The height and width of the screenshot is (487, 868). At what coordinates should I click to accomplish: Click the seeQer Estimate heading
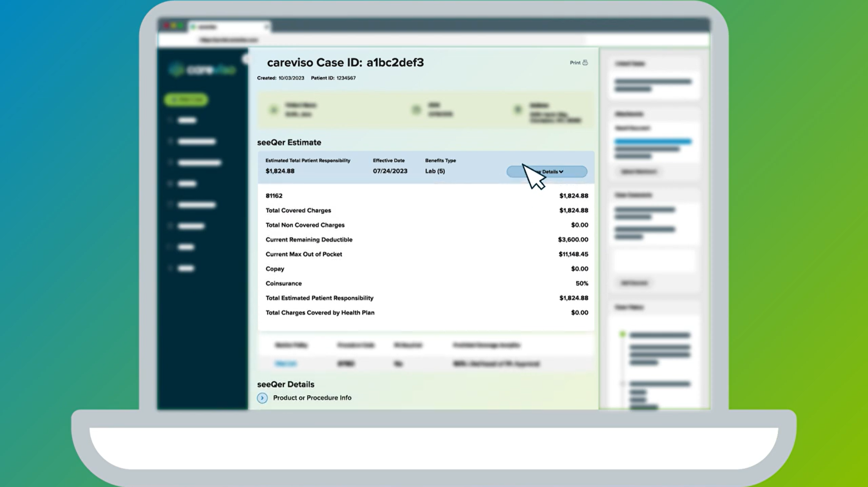(289, 142)
